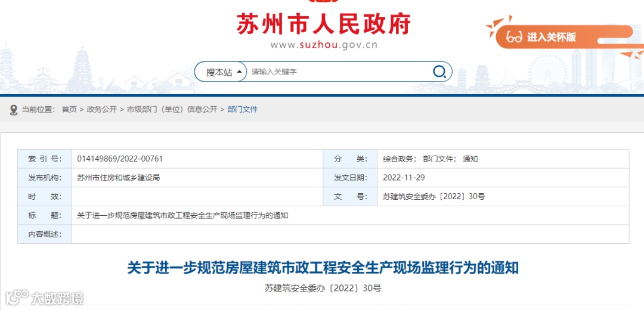This screenshot has height=310, width=644.
Task: Select the publish date 2022-11-29
Action: pyautogui.click(x=404, y=178)
